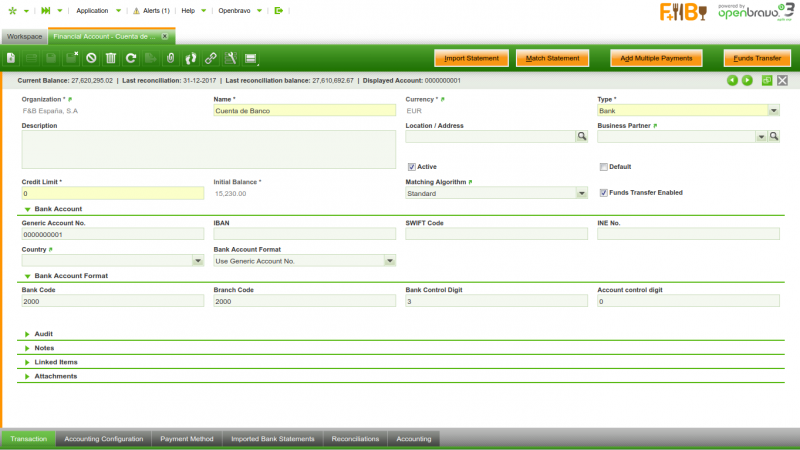This screenshot has height=450, width=800.
Task: Click the Import Statement button
Action: point(472,58)
